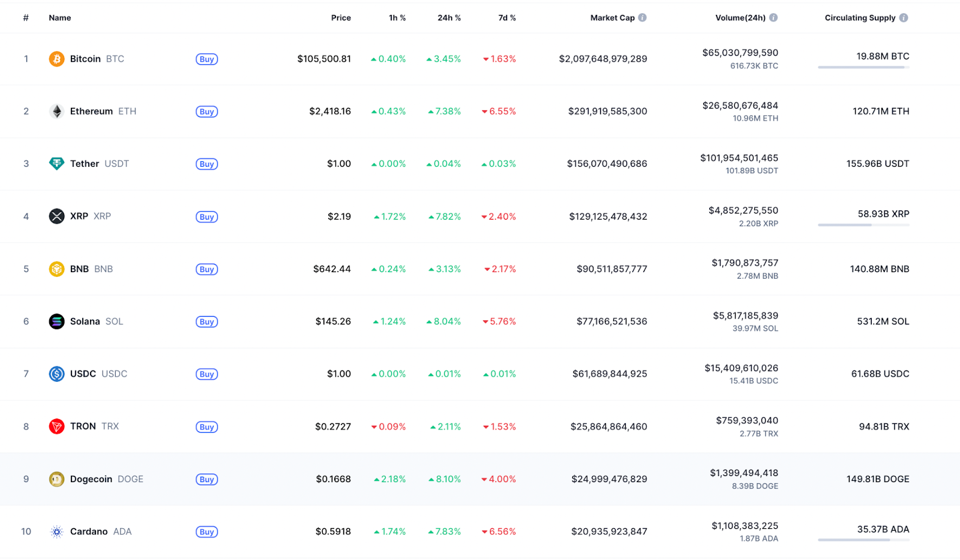Viewport: 960px width, 560px height.
Task: Click BNB volume 2.78M BNB
Action: pos(758,276)
